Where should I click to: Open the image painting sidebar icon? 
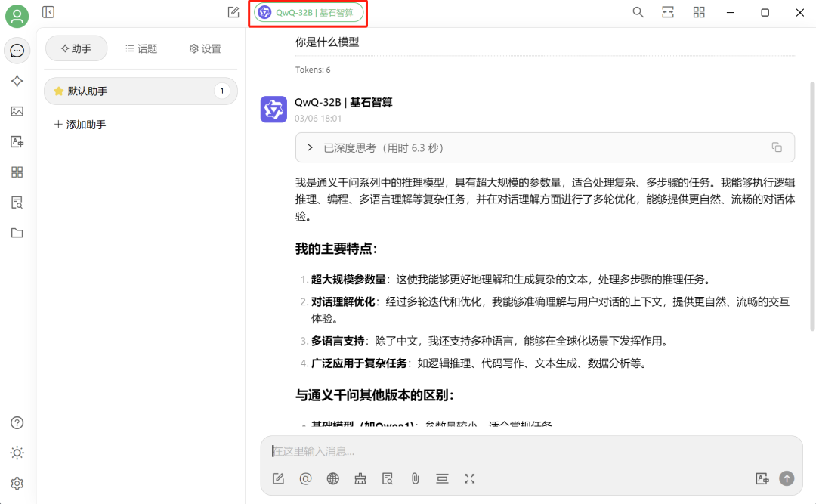[17, 111]
